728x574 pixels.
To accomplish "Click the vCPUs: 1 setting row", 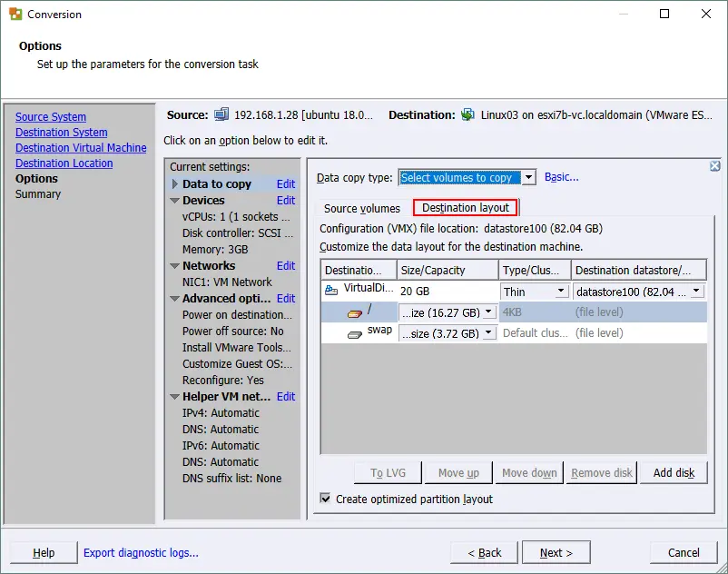I will (x=236, y=217).
